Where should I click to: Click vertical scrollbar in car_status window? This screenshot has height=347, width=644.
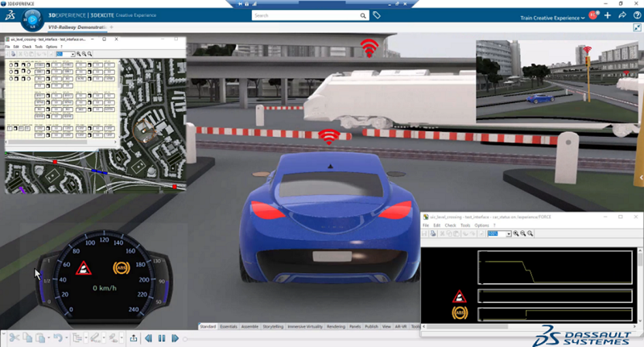[640, 259]
